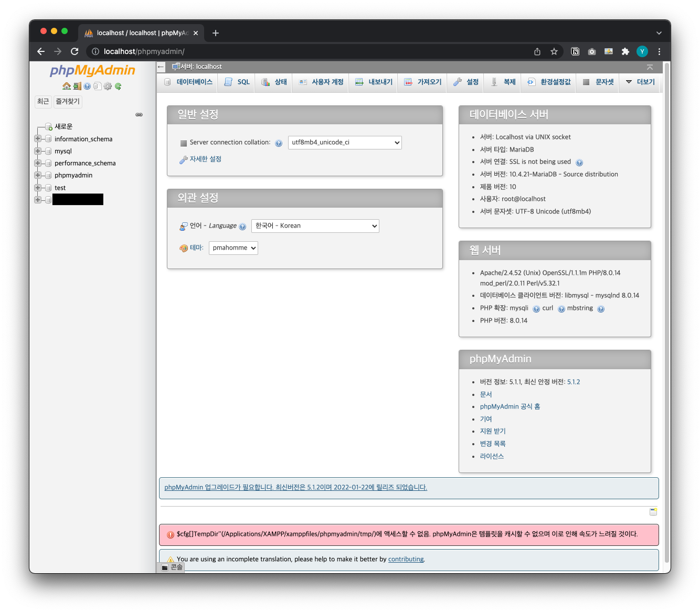Click the phpMyAdmin upgrade notice link
Screen dimensions: 700x612
[296, 488]
